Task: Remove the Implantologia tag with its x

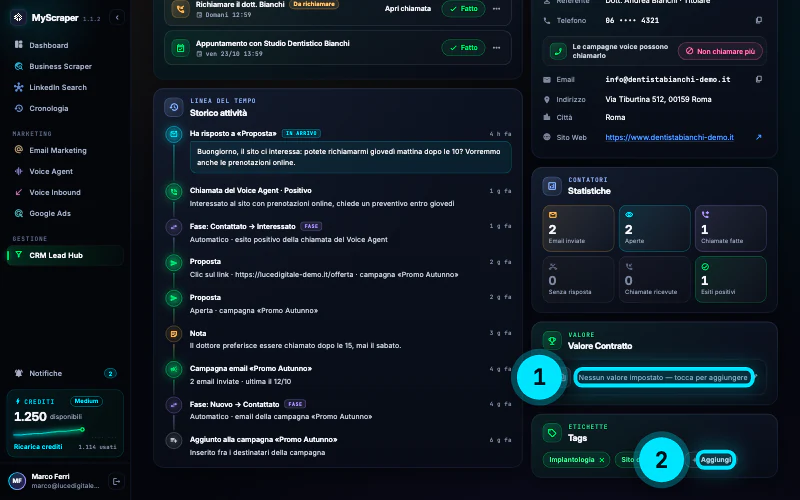Action: pos(602,460)
